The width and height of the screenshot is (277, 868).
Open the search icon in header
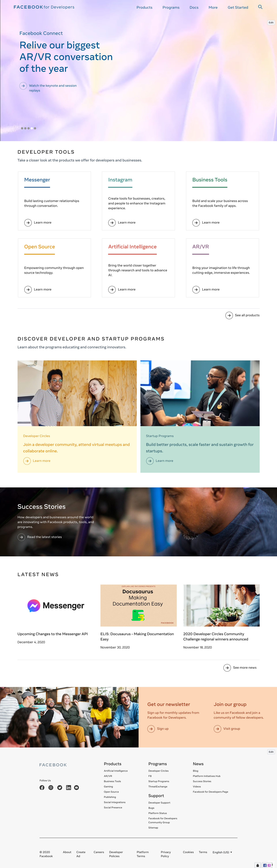tap(260, 7)
